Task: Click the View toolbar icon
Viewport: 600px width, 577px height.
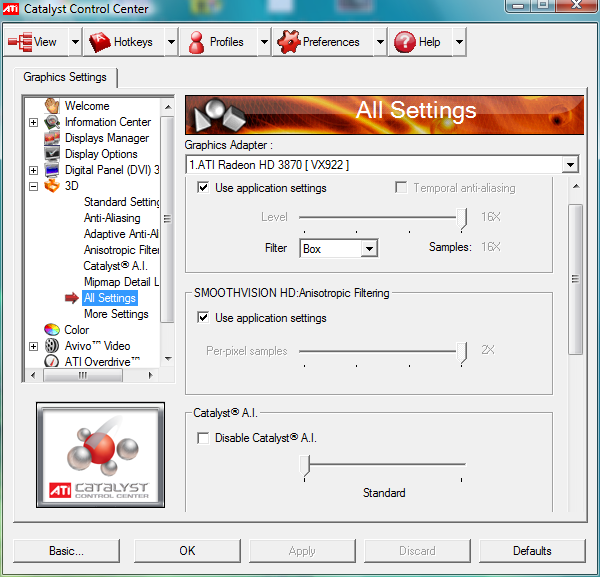Action: [20, 42]
